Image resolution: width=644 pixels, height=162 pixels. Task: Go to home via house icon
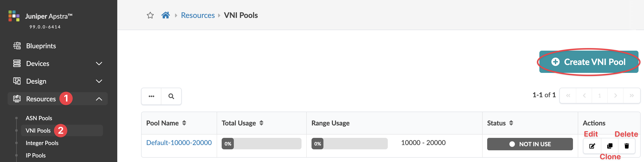click(165, 15)
